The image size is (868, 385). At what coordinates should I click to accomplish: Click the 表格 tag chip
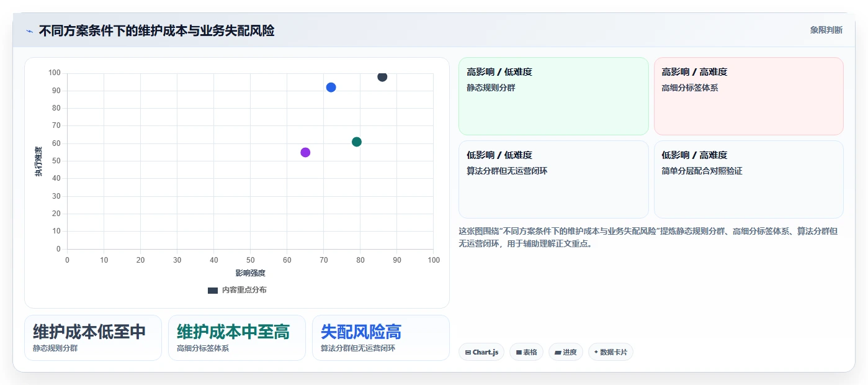[x=526, y=352]
